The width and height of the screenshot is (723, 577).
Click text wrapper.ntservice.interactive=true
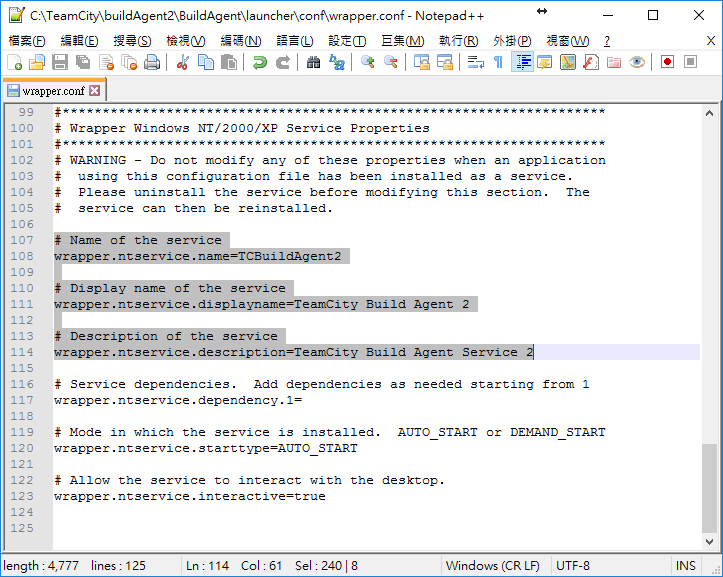pyautogui.click(x=190, y=496)
